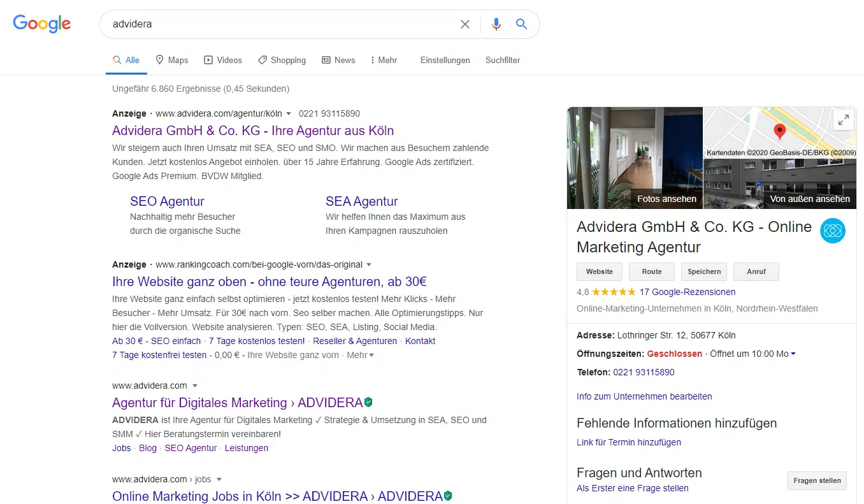Open 17 Google-Rezensionen link
Screen dimensions: 864x504
[688, 292]
